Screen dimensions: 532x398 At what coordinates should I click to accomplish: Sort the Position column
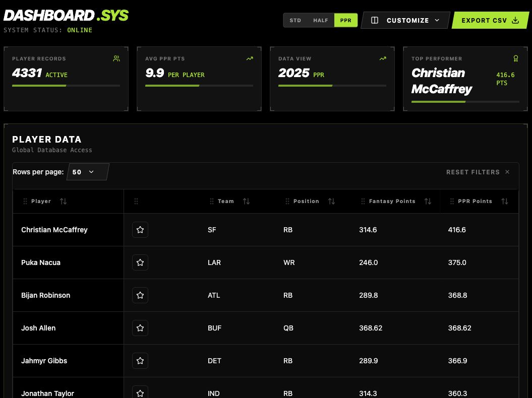click(x=331, y=202)
